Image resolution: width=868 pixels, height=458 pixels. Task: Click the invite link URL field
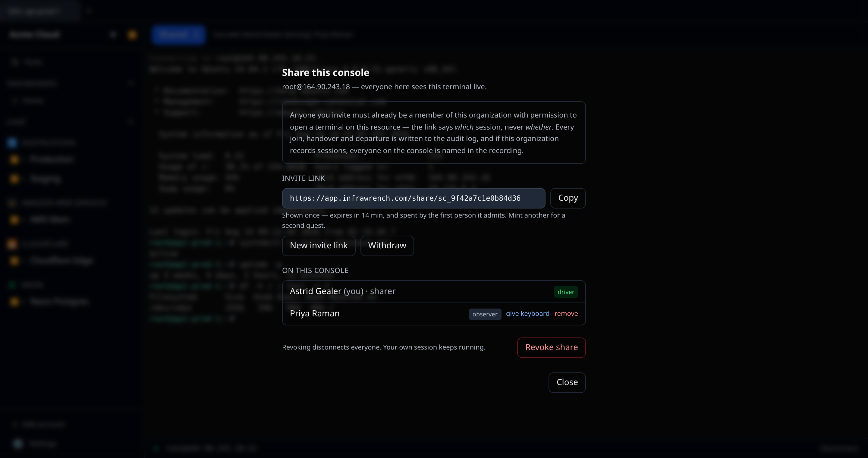pos(414,198)
